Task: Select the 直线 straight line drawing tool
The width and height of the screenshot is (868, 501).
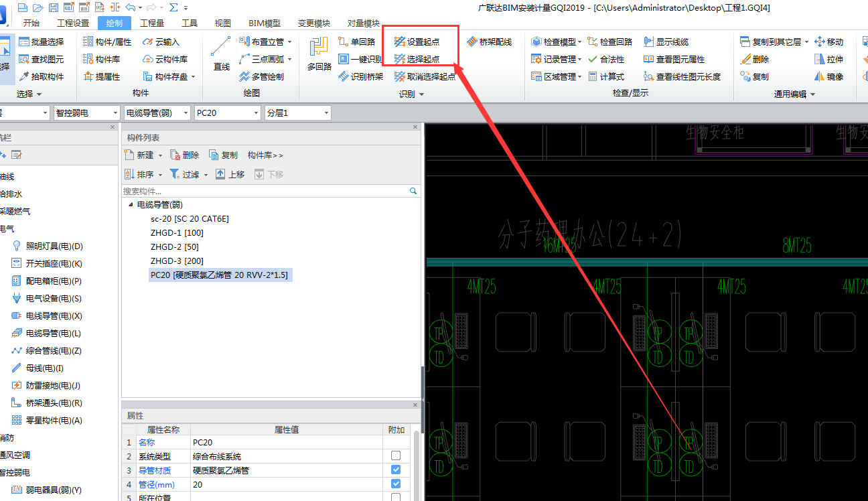Action: coord(221,54)
